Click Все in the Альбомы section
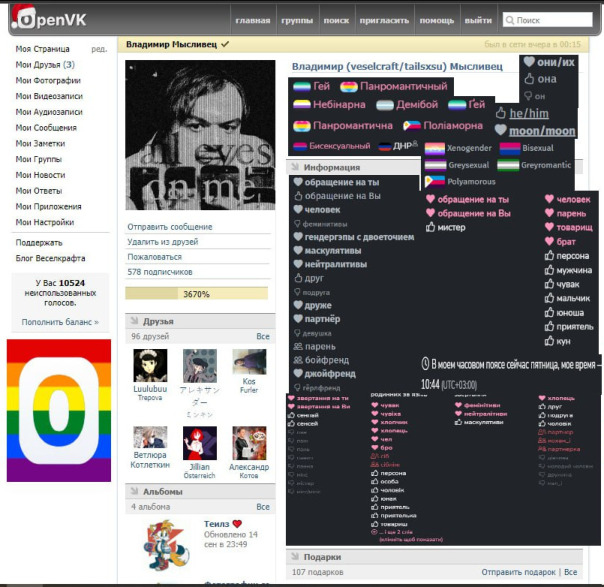Viewport: 604px width, 587px height. (x=263, y=507)
